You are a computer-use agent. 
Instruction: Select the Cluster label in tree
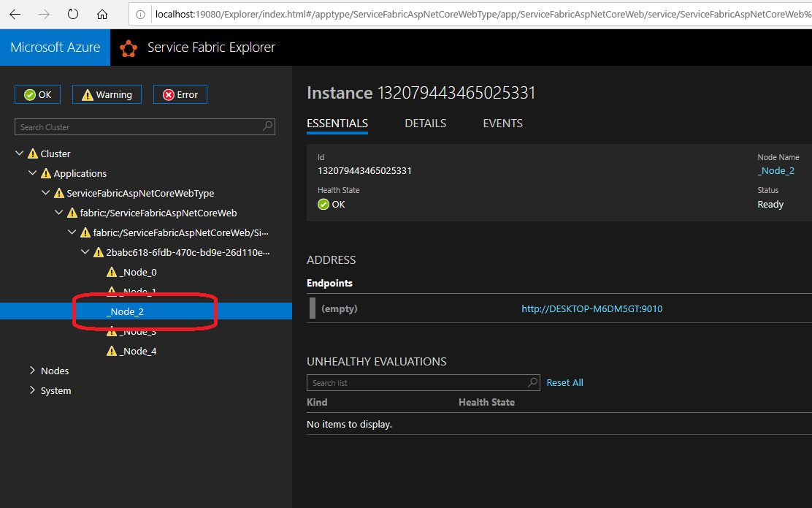click(x=55, y=153)
